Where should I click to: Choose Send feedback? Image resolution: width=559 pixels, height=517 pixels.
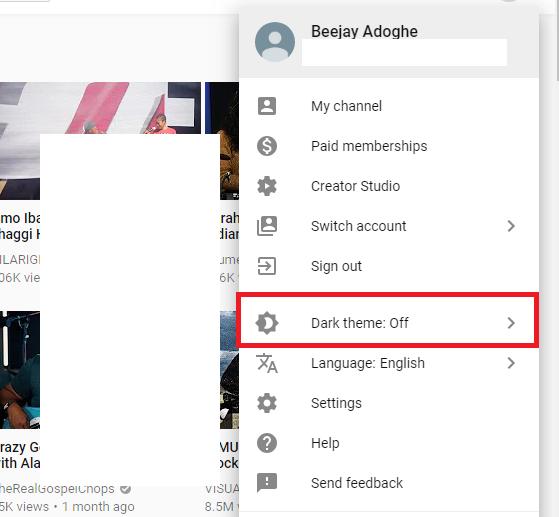(389, 483)
